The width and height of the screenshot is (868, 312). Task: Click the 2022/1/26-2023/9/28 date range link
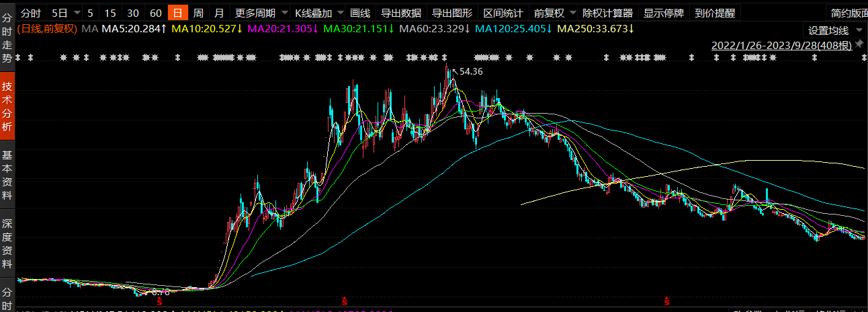[781, 46]
